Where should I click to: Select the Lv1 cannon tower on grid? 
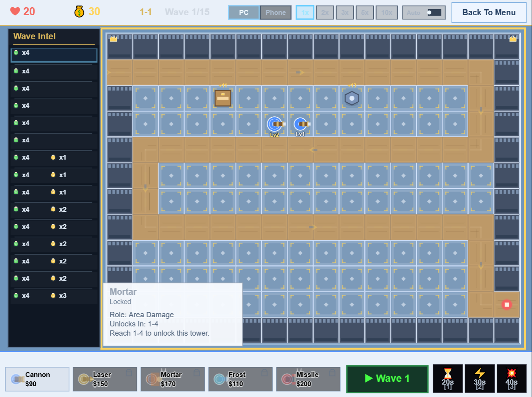(301, 124)
